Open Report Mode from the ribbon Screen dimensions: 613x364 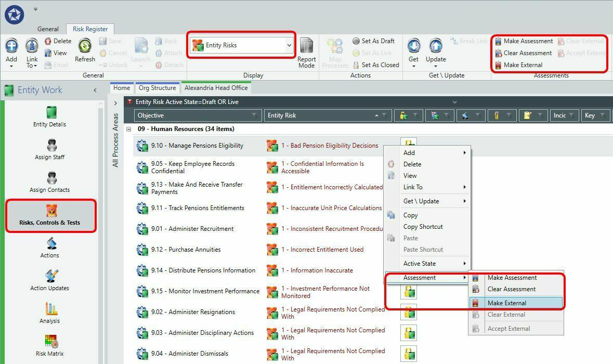(307, 53)
